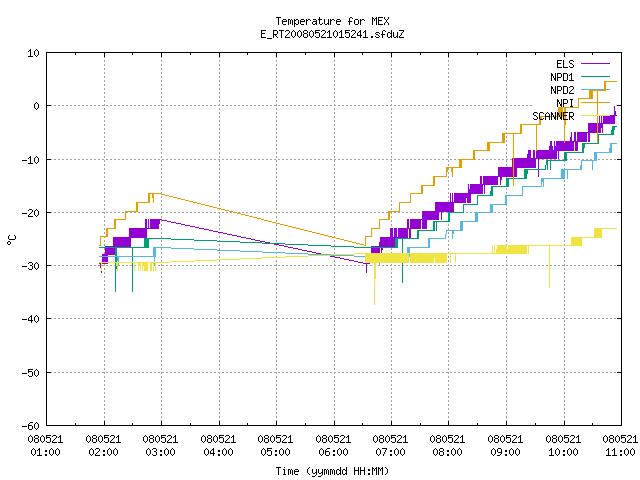
Task: Click the °C y-axis unit label
Action: [x=12, y=240]
